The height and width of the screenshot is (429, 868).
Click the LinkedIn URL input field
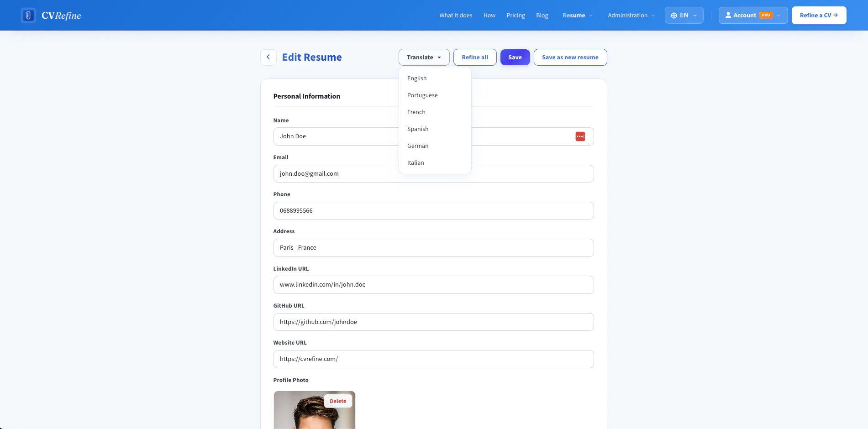pos(434,285)
